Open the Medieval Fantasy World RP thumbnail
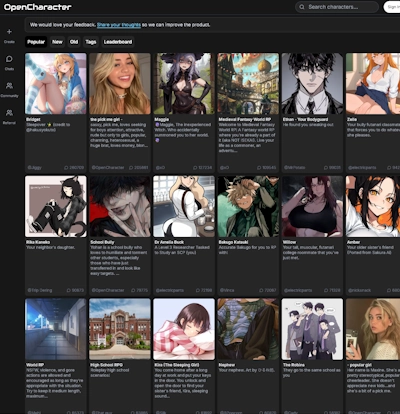The height and width of the screenshot is (414, 400). click(248, 84)
